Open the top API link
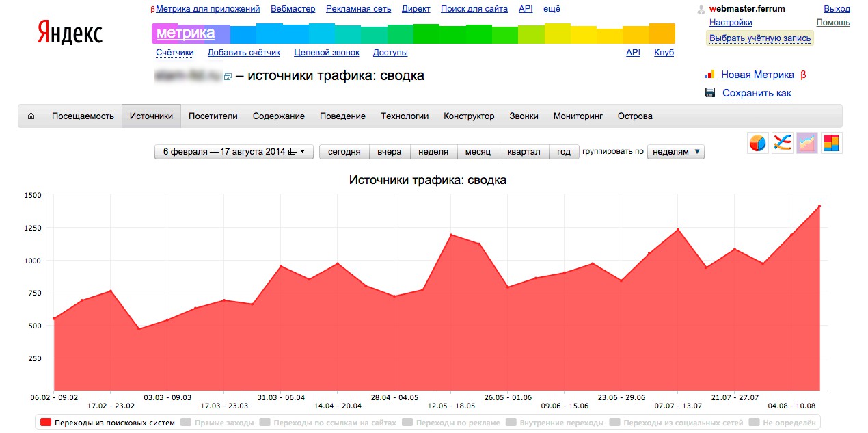 click(526, 9)
